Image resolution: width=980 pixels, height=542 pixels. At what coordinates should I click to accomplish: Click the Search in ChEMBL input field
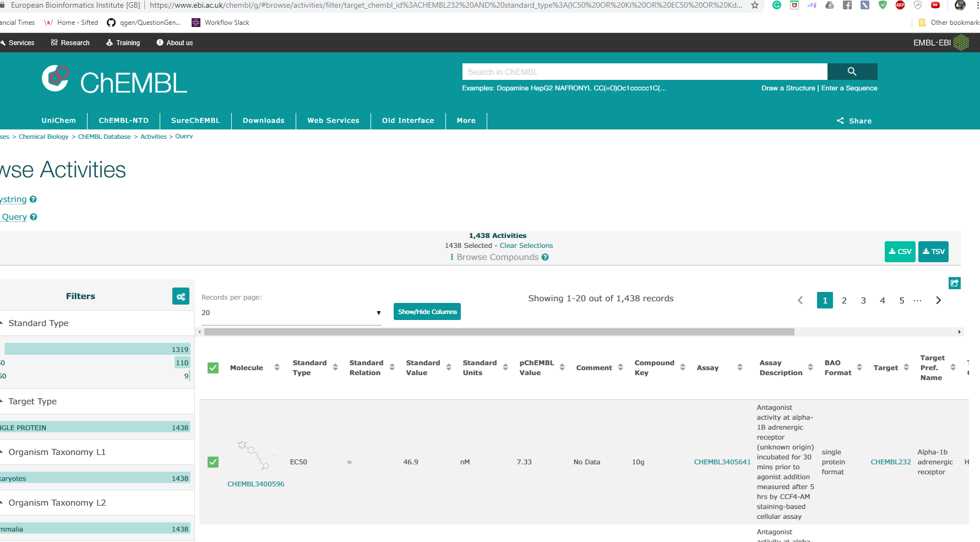(x=645, y=72)
